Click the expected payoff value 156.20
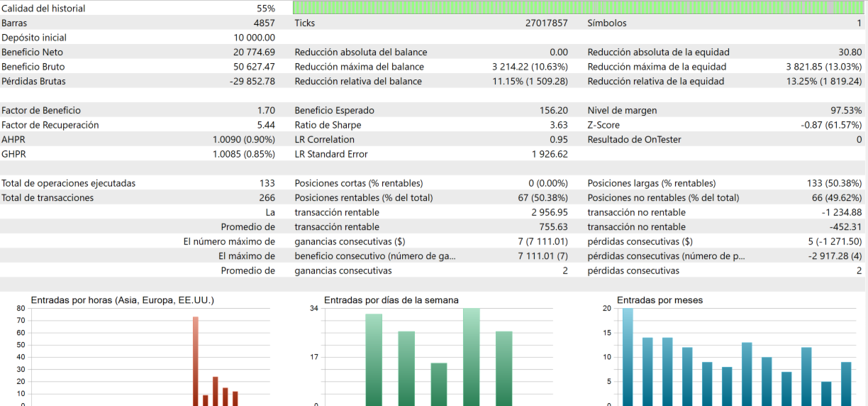The width and height of the screenshot is (868, 406). [x=554, y=110]
